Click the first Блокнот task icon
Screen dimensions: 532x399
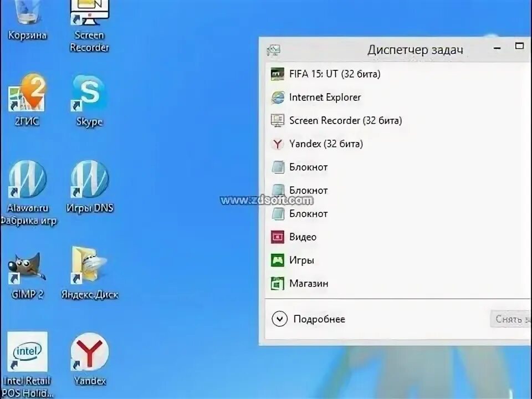point(278,167)
